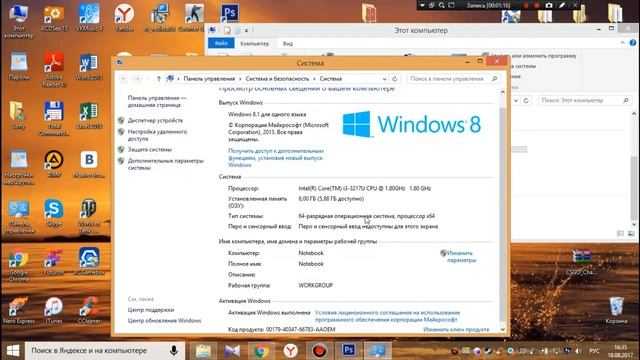Open the ACDSee 15 desktop shortcut
This screenshot has height=360, width=640.
(54, 18)
